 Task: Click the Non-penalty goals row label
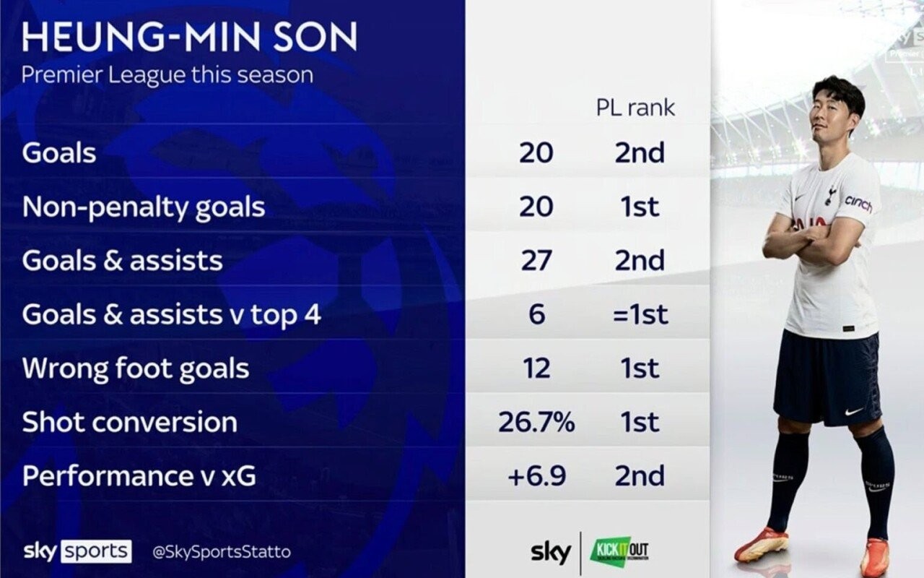pos(144,207)
